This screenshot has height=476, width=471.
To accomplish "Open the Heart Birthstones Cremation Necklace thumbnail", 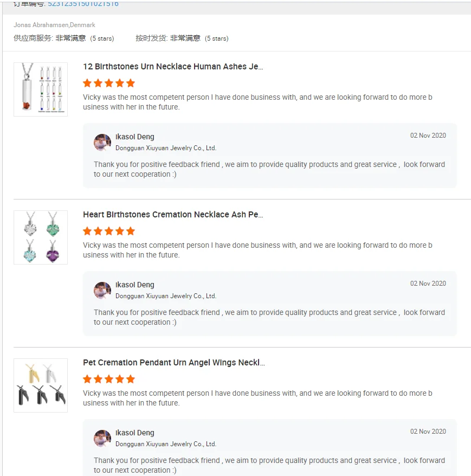I will 41,237.
